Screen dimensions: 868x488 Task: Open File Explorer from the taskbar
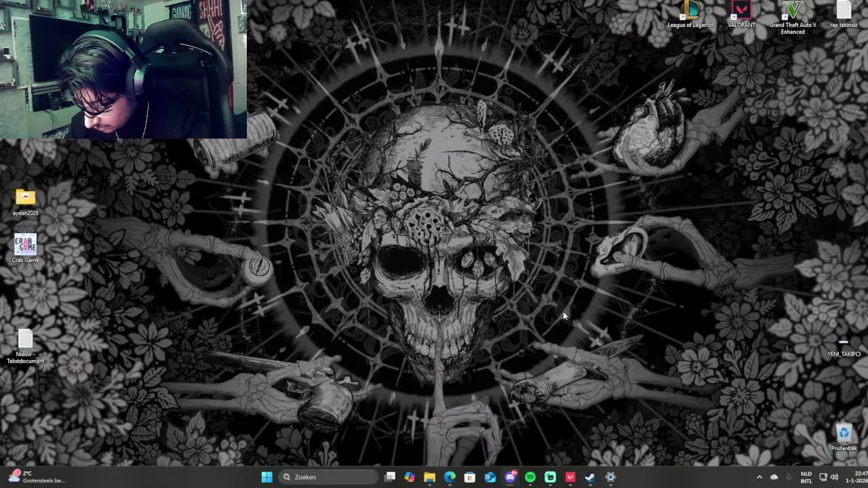click(429, 477)
